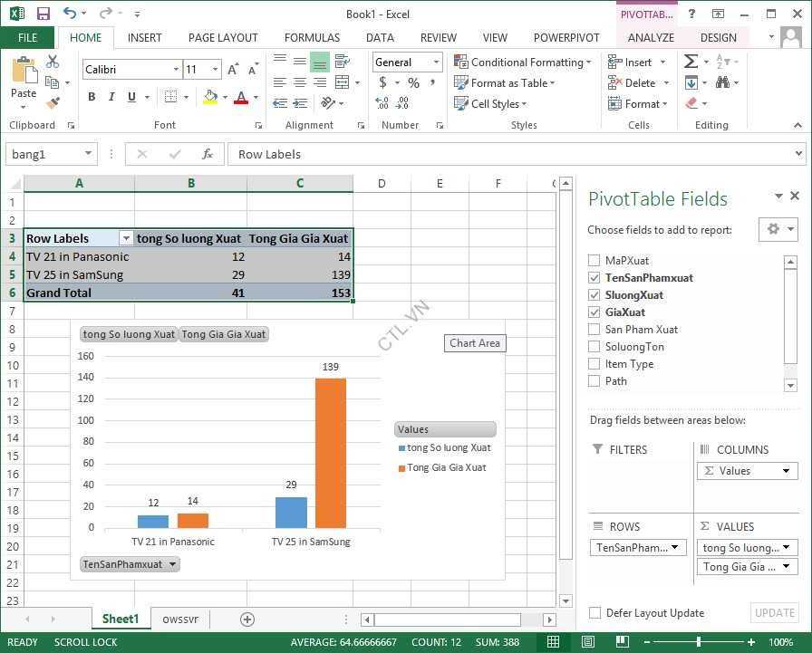Click the Insert Function fx icon

click(207, 154)
